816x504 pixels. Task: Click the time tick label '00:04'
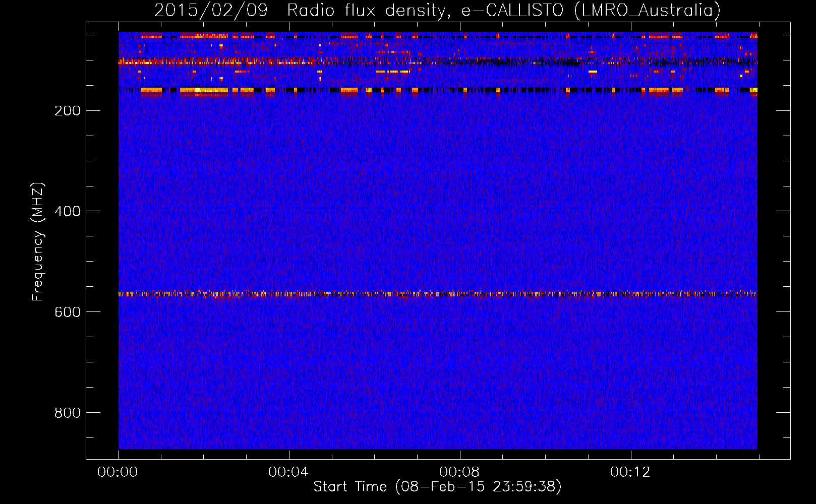pyautogui.click(x=288, y=472)
